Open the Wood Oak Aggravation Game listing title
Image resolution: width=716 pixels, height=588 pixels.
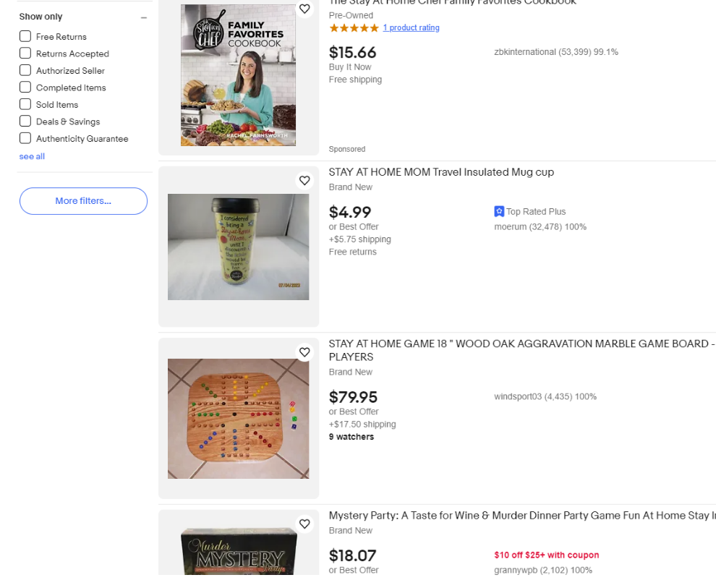click(x=521, y=344)
